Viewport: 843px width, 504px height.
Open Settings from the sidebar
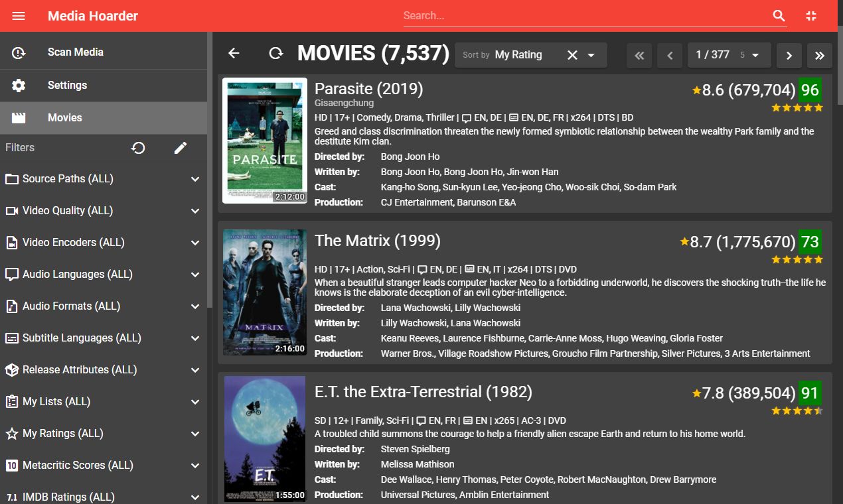(68, 85)
